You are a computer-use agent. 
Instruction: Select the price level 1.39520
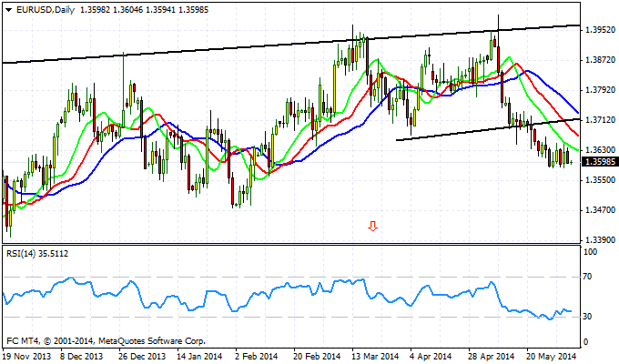pos(600,30)
